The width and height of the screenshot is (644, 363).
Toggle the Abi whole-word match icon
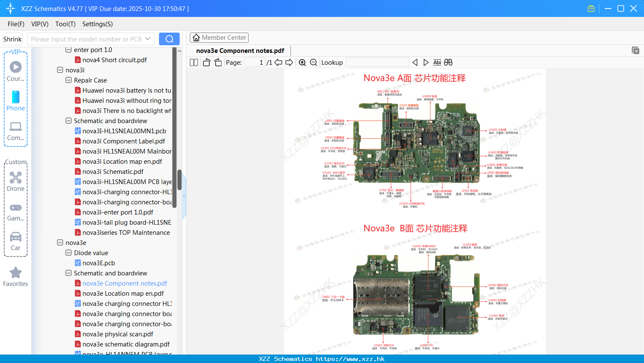437,63
